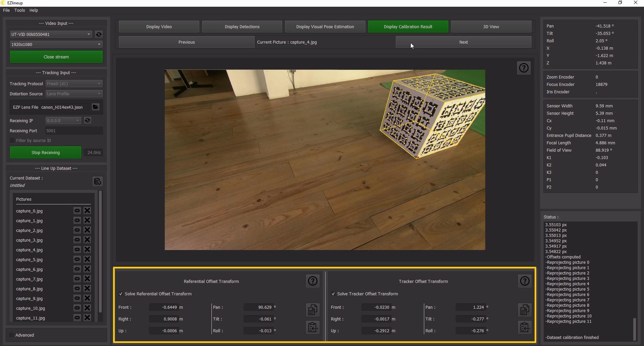This screenshot has width=644, height=346.
Task: Switch to the 3D View tab
Action: [491, 27]
